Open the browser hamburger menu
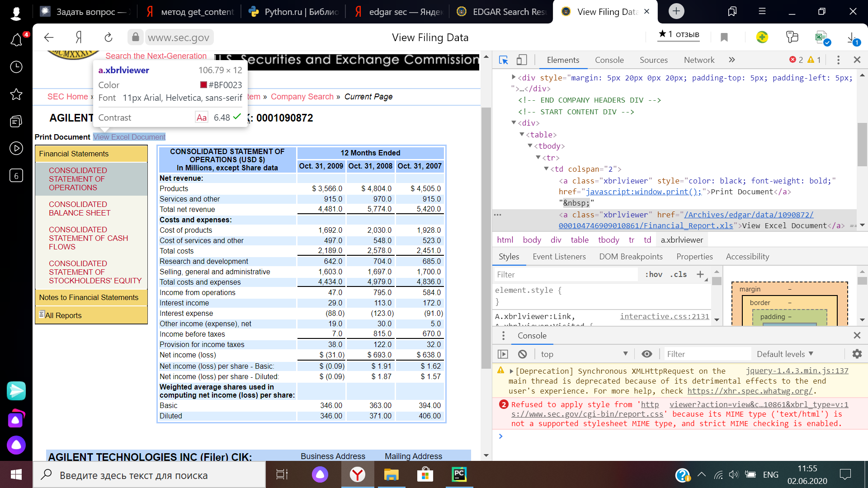This screenshot has height=488, width=868. (762, 11)
